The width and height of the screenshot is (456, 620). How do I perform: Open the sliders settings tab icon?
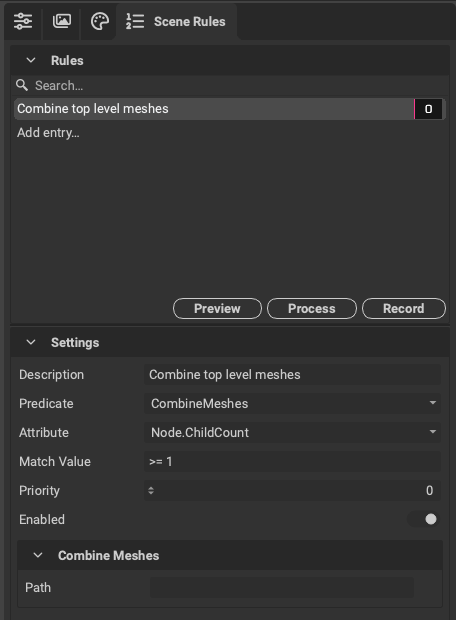[x=23, y=21]
